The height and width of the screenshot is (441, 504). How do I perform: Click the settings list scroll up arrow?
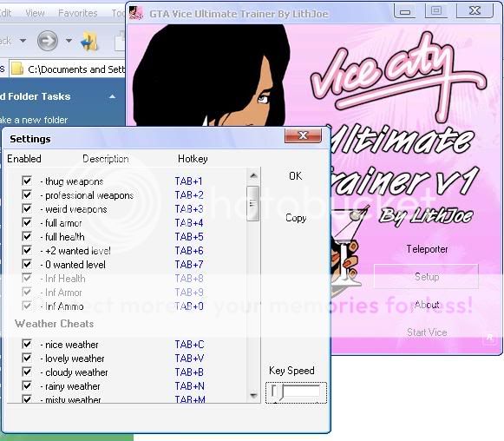pyautogui.click(x=253, y=176)
